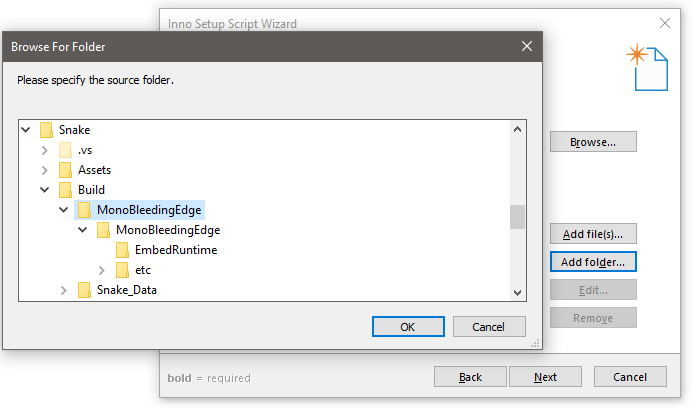The height and width of the screenshot is (408, 693).
Task: Select the highlighted MonoBleedingEdge folder name
Action: click(x=149, y=210)
